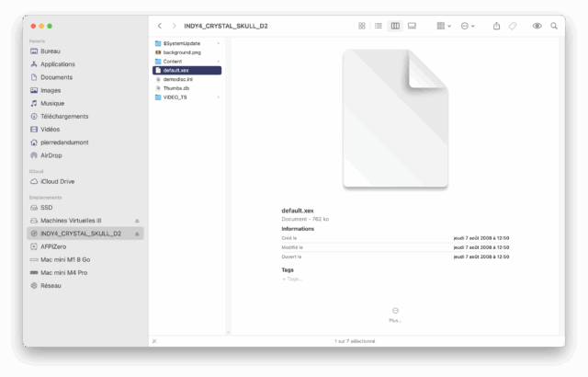
Task: Select Vidéos in the sidebar
Action: (85, 129)
